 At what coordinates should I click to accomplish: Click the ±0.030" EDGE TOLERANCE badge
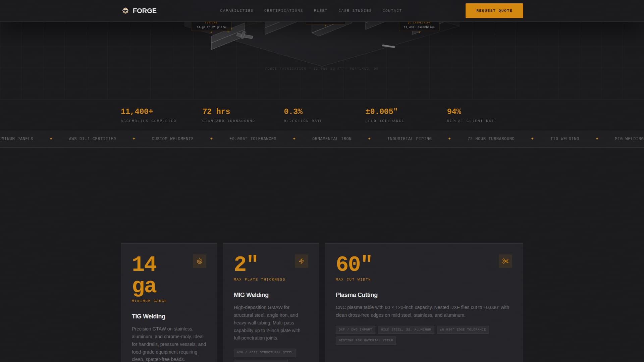(x=463, y=329)
